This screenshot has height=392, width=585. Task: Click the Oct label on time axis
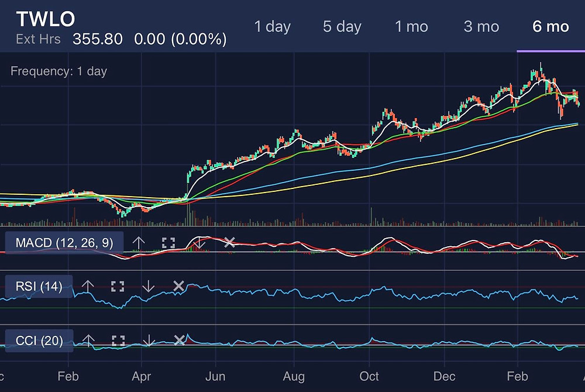[x=369, y=376]
